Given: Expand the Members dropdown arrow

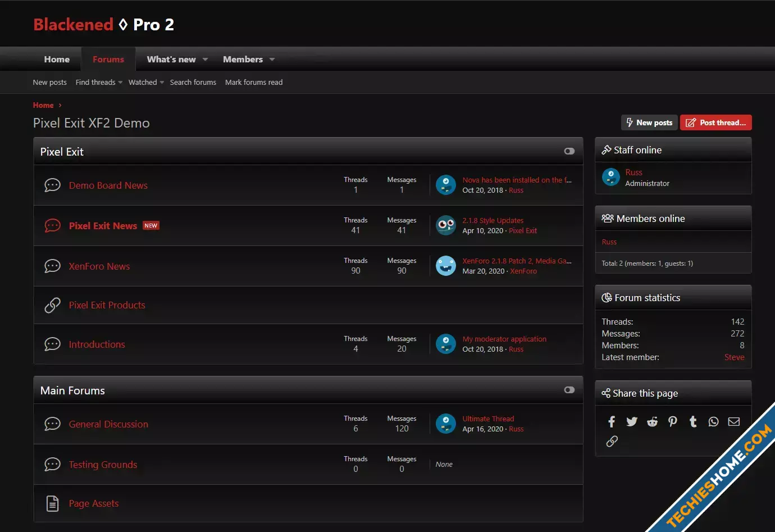Looking at the screenshot, I should point(272,60).
